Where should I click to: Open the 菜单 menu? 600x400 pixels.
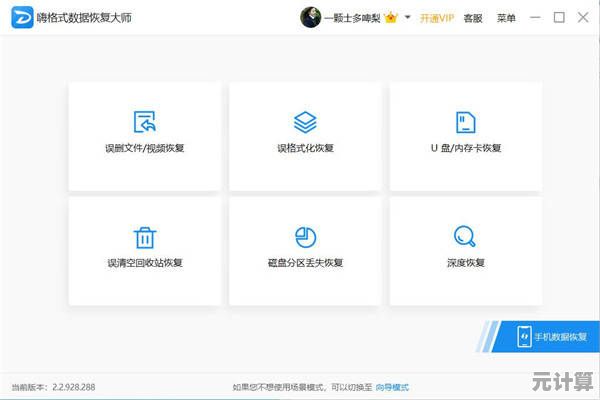[x=506, y=17]
